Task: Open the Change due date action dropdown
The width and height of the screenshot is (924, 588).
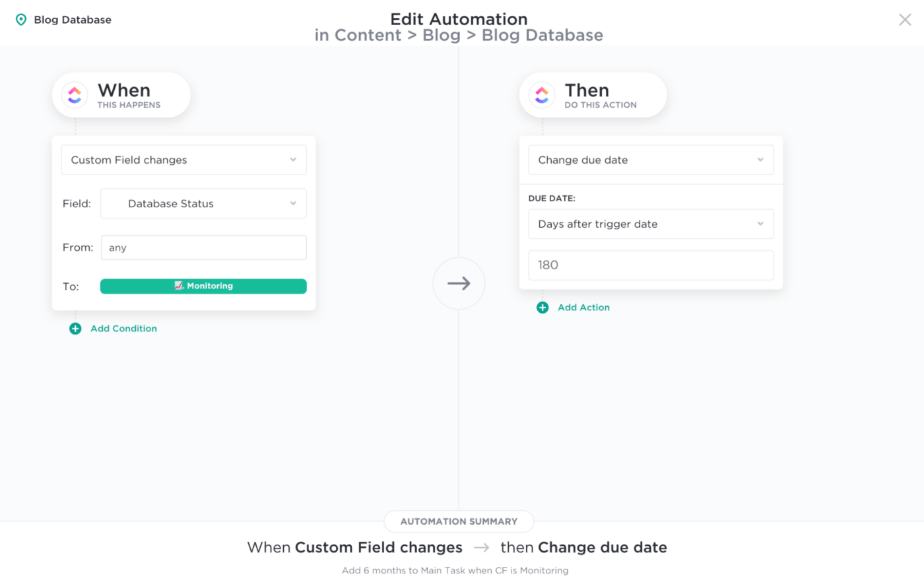Action: pyautogui.click(x=651, y=160)
